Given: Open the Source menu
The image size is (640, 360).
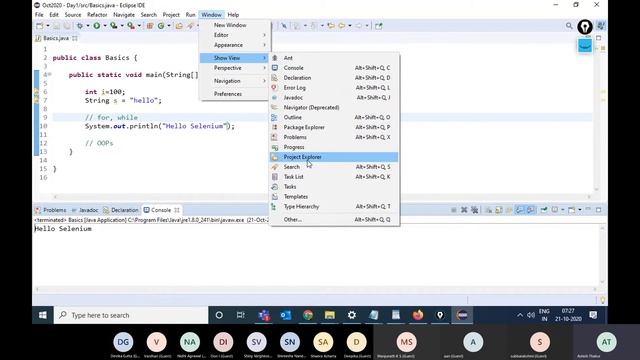Looking at the screenshot, I should pyautogui.click(x=73, y=15).
